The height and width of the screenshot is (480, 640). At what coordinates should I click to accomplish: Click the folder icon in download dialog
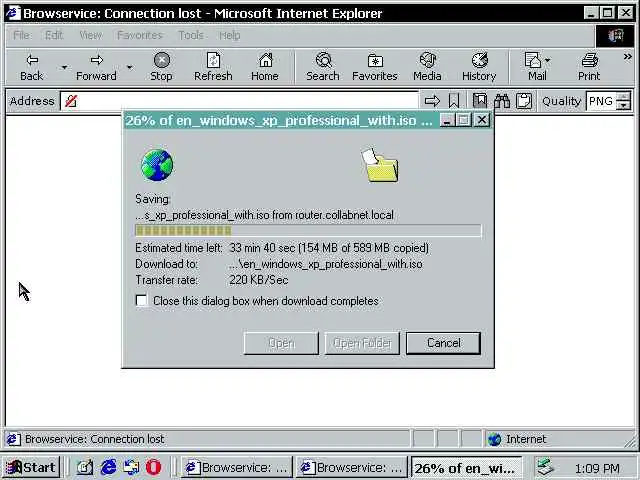pyautogui.click(x=380, y=165)
